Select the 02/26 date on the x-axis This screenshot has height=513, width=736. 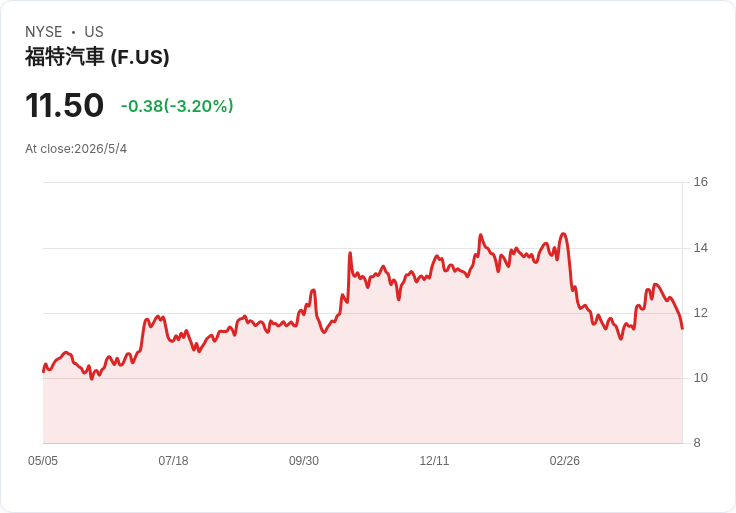coord(565,461)
